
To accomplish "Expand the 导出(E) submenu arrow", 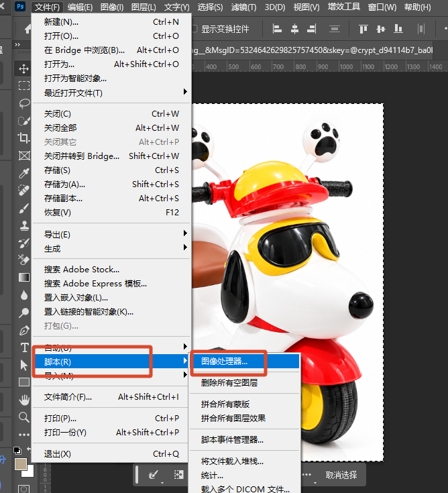I will pos(185,233).
